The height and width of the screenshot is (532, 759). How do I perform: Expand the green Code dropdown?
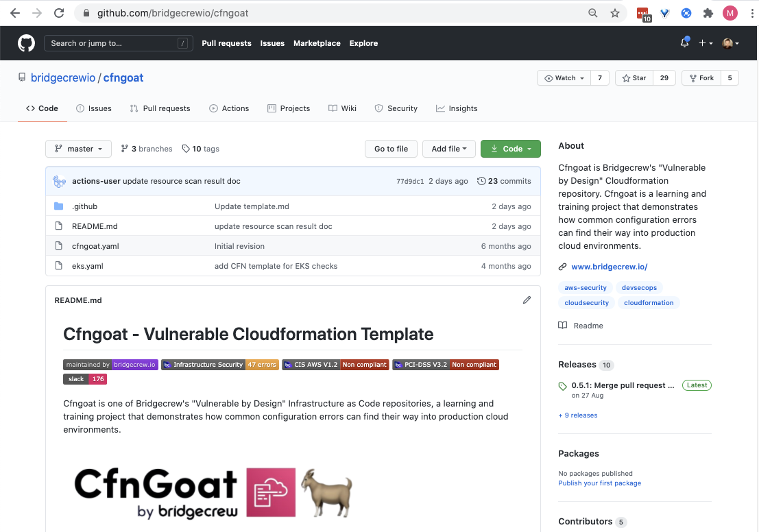coord(511,149)
